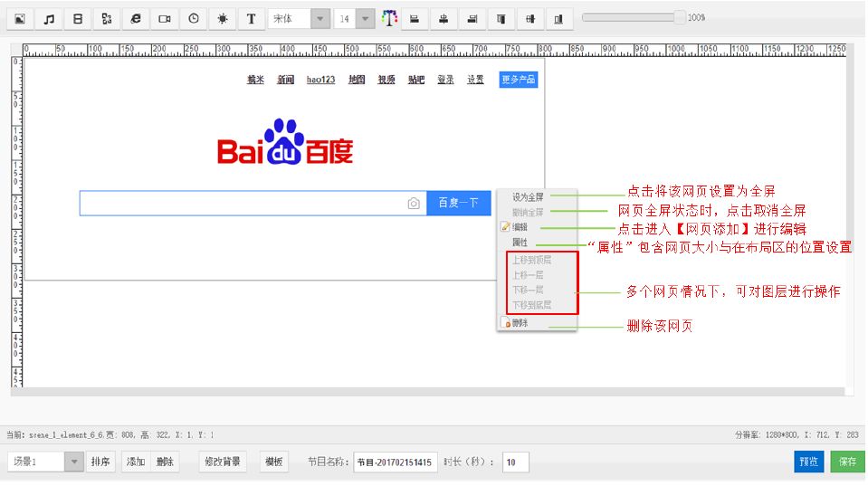Edit the 时长 duration field
The image size is (868, 486).
point(515,462)
